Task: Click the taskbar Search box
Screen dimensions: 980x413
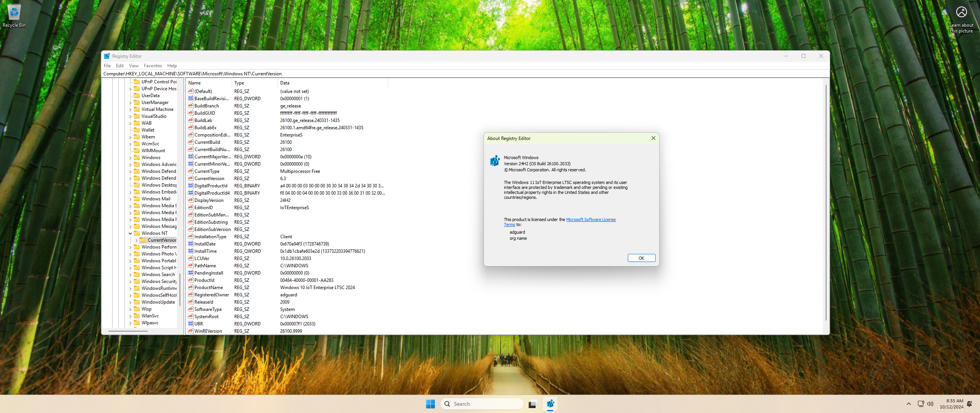Action: pos(482,404)
